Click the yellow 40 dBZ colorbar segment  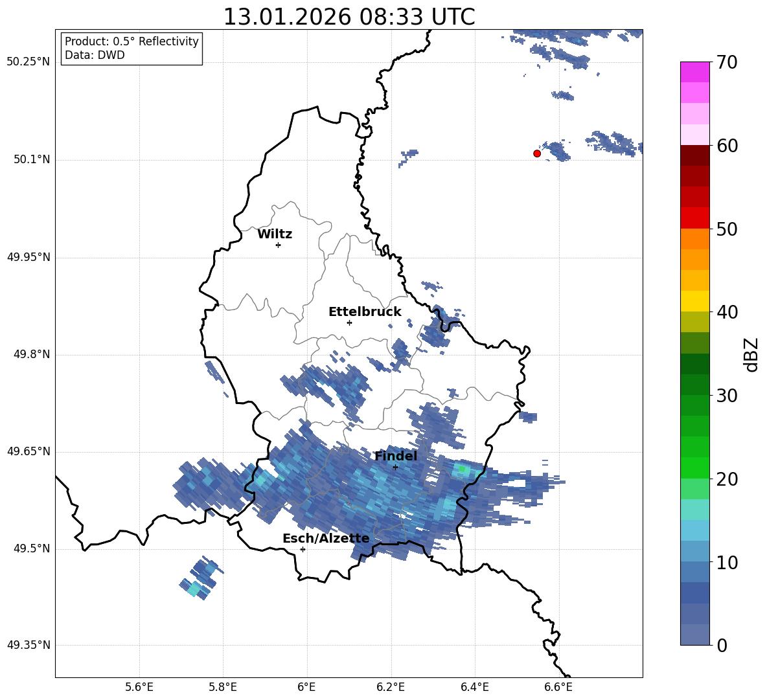pos(694,302)
